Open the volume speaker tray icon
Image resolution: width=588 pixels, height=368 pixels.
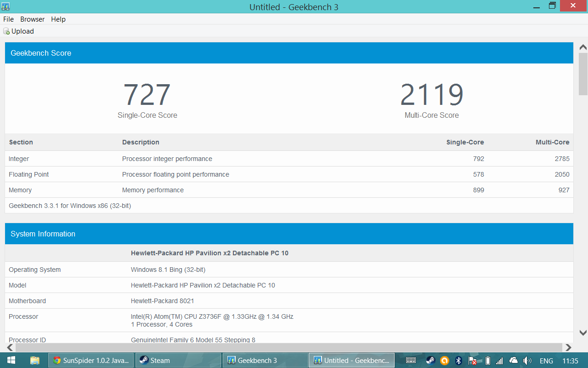point(527,361)
